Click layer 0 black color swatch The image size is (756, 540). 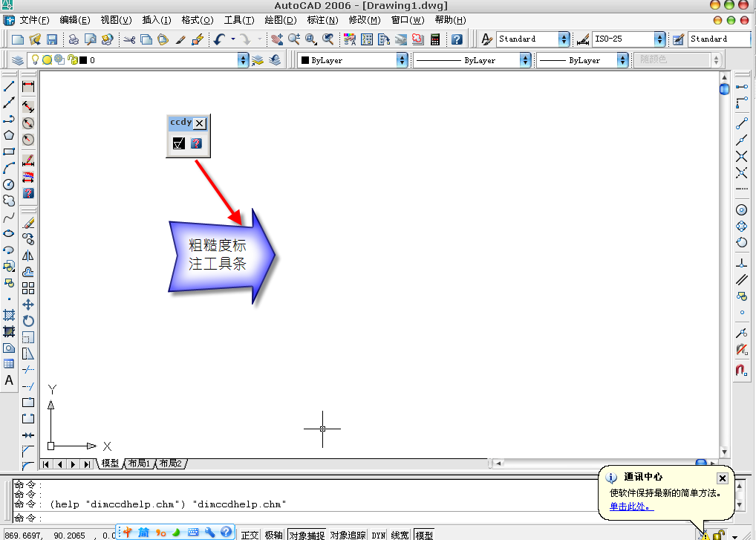[x=83, y=60]
